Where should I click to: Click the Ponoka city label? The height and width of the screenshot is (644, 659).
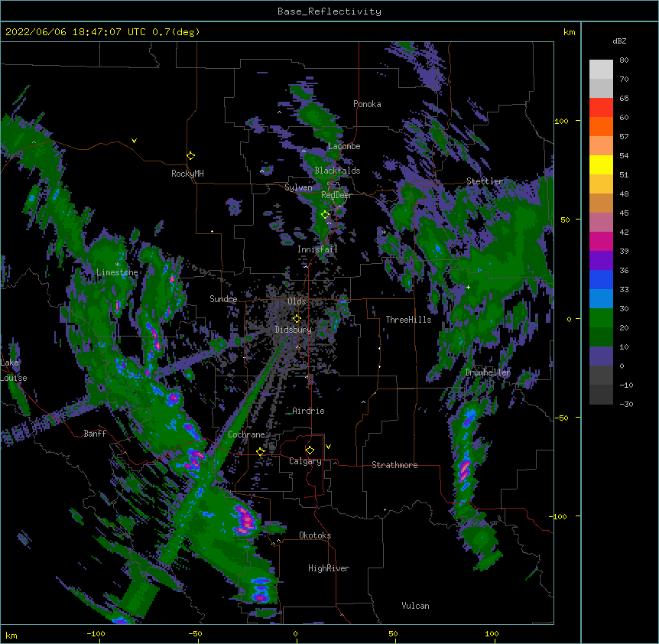[367, 104]
